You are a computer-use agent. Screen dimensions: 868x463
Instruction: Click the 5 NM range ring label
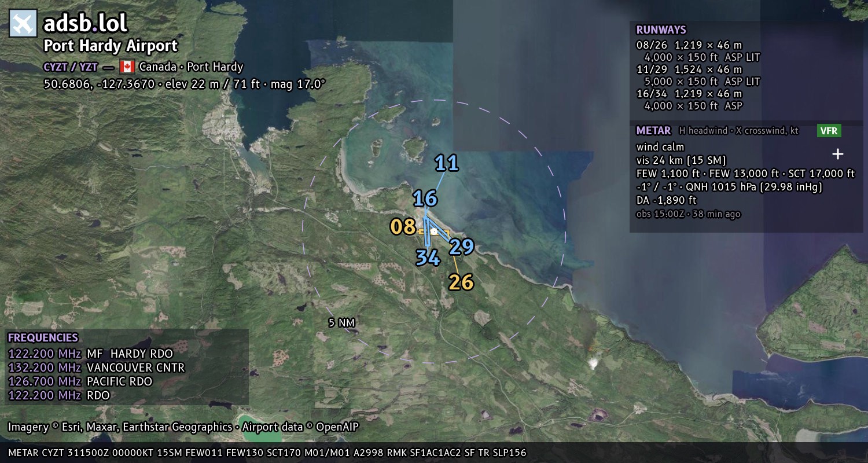tap(341, 323)
